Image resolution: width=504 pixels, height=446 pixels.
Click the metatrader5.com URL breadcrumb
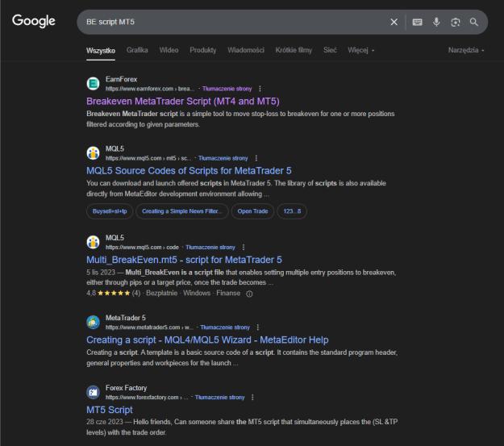149,327
